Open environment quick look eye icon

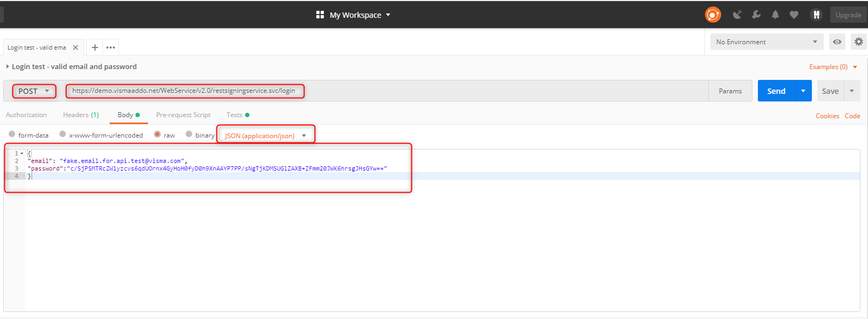(x=837, y=42)
